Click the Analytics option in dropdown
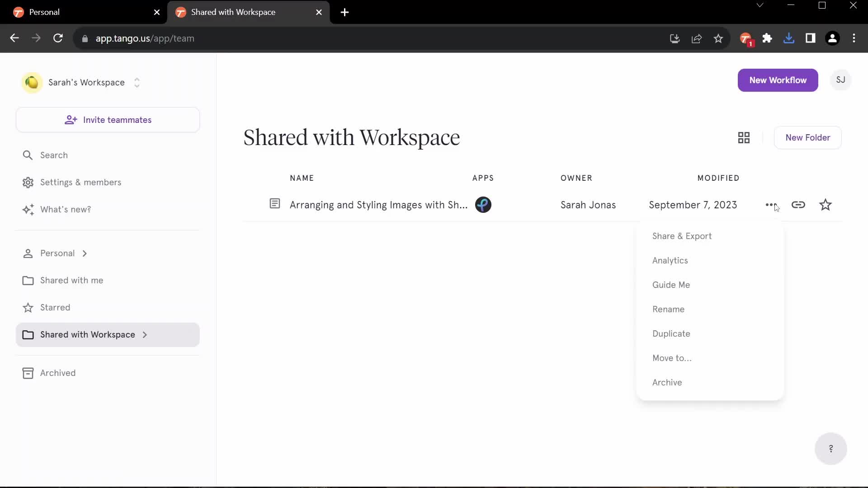This screenshot has height=488, width=868. (670, 260)
